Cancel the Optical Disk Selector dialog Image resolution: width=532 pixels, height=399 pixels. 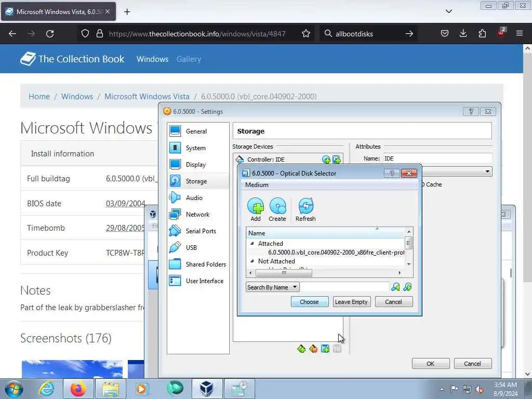click(x=394, y=302)
